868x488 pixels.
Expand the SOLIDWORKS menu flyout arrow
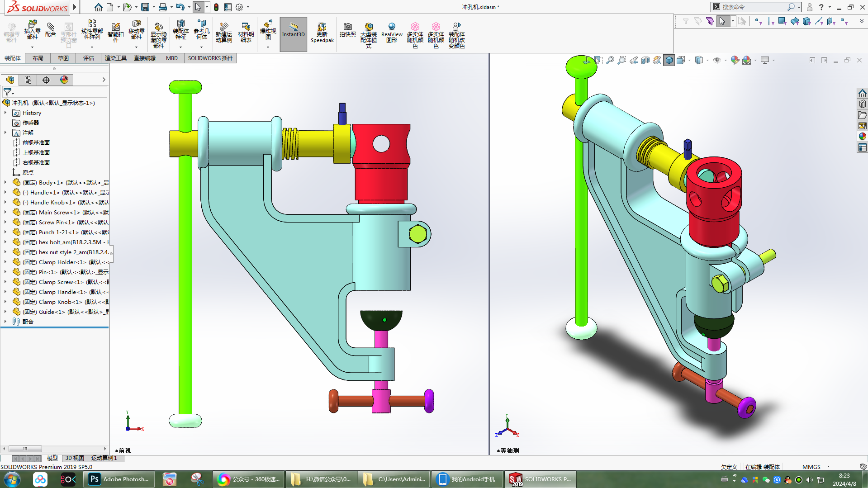coord(75,7)
